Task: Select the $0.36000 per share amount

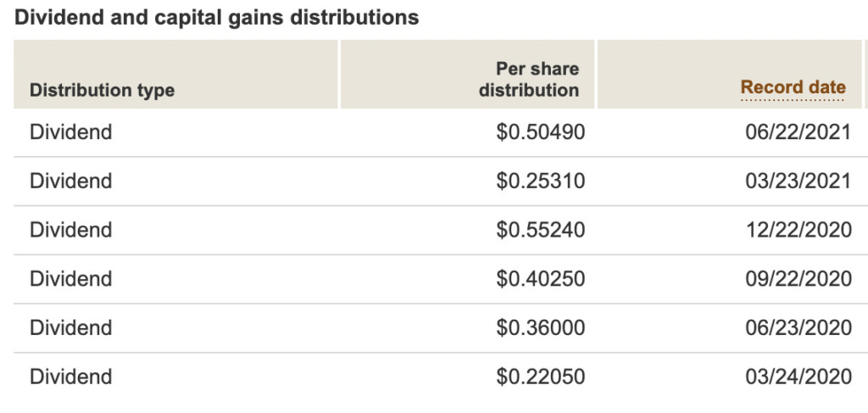Action: 540,327
